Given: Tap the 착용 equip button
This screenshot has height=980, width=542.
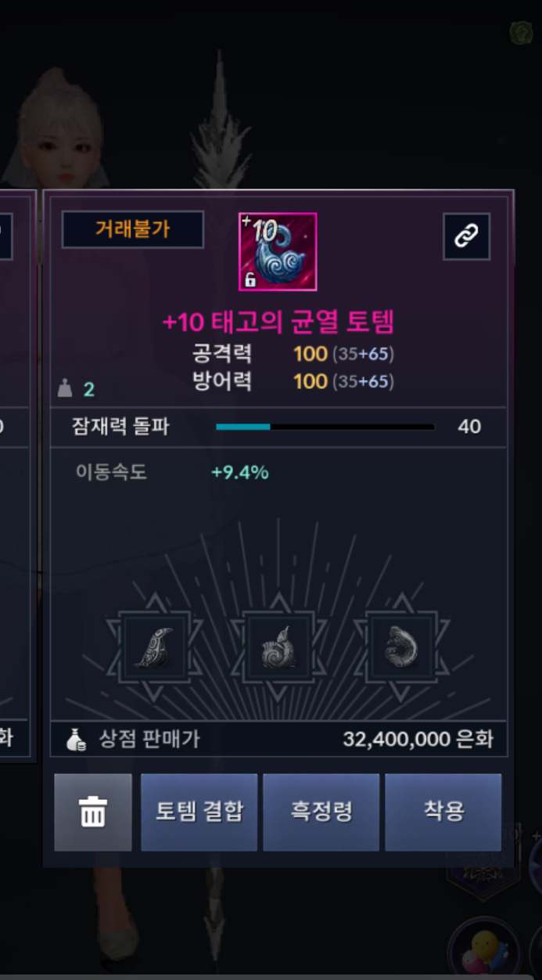Looking at the screenshot, I should pos(443,812).
